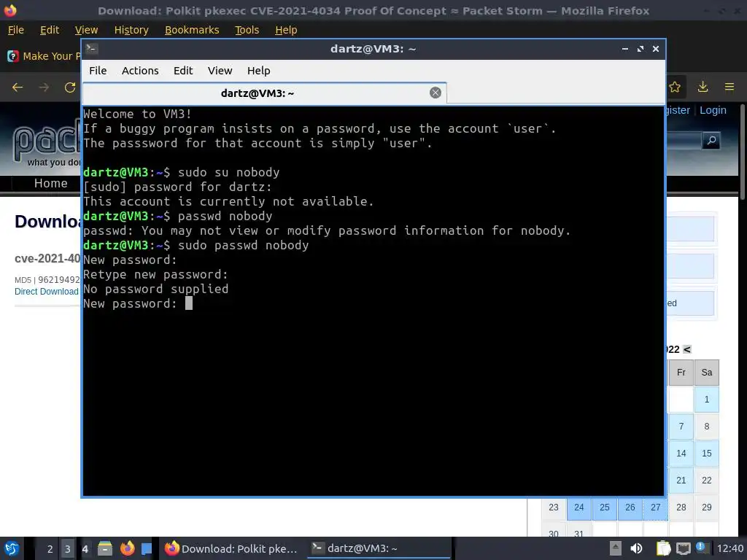Open the terminal View menu
Image resolution: width=747 pixels, height=560 pixels.
[x=220, y=71]
